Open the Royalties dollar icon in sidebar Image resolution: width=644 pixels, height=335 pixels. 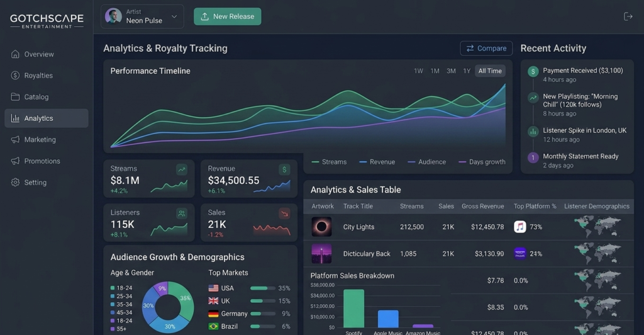tap(15, 75)
